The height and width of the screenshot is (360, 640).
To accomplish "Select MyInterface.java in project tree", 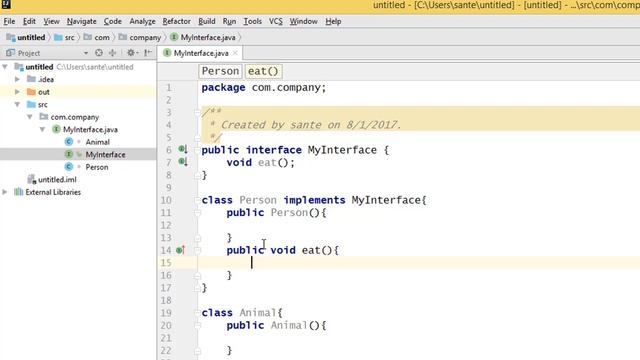I will coord(85,129).
